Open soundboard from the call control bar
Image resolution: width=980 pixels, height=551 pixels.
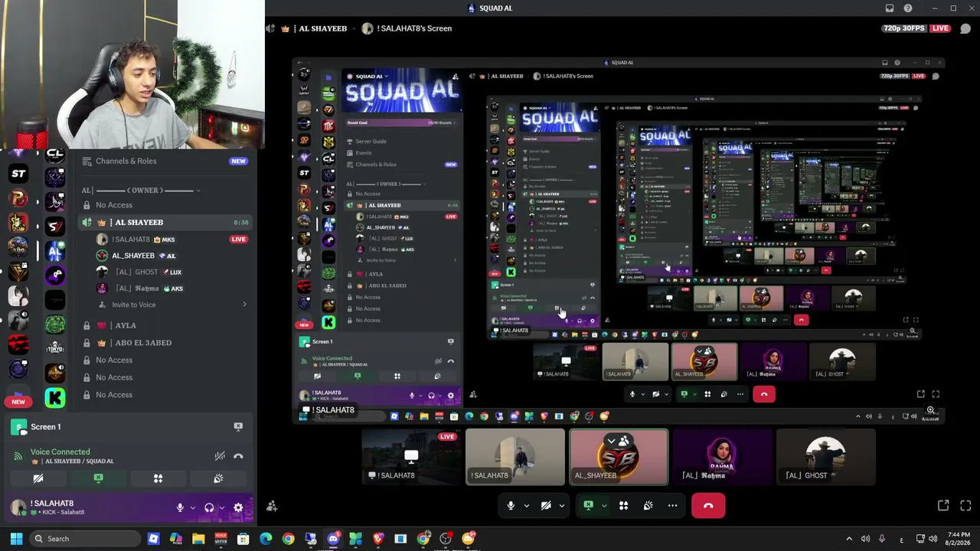pyautogui.click(x=648, y=506)
